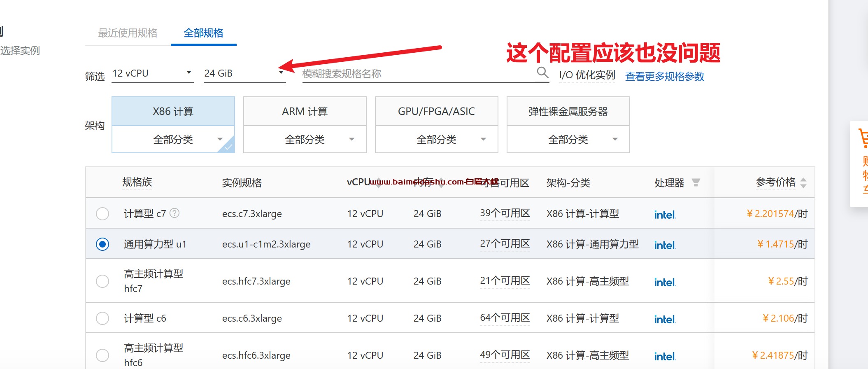Choose the GPU/FPGA/ASIC architecture

[437, 112]
